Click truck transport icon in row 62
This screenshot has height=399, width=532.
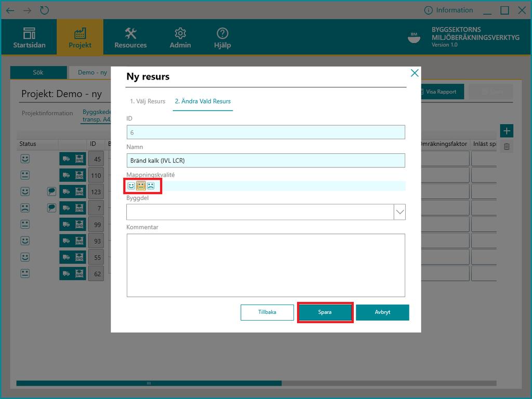click(66, 273)
